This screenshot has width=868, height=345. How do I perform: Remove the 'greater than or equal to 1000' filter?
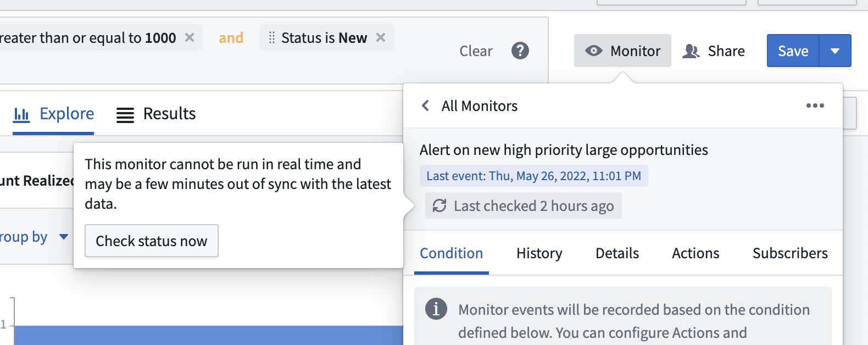tap(190, 37)
